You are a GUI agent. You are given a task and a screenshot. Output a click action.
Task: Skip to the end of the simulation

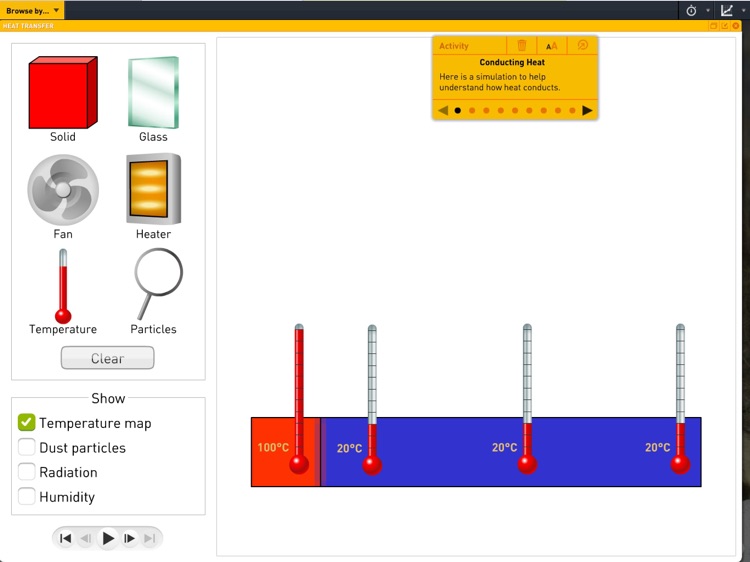150,539
